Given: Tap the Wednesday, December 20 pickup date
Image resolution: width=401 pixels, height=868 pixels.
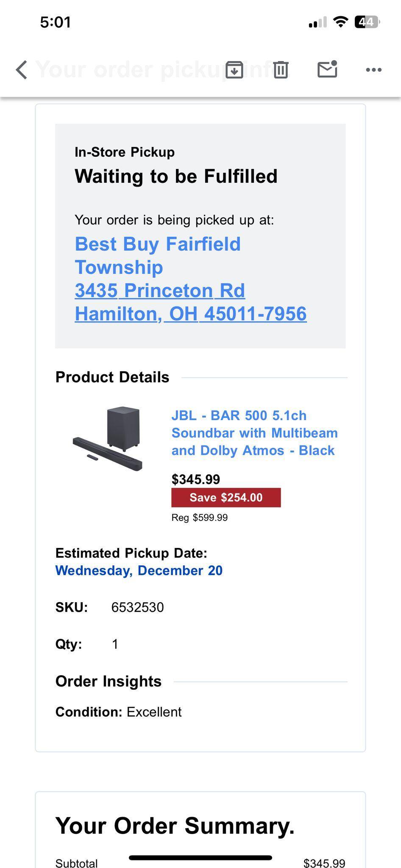Looking at the screenshot, I should coord(139,570).
